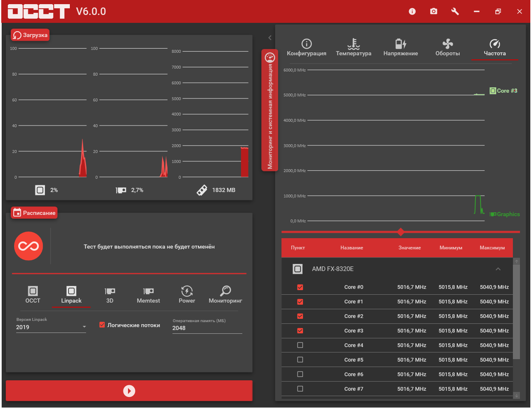Open the Версия Linpack dropdown
The image size is (532, 409).
coord(51,327)
